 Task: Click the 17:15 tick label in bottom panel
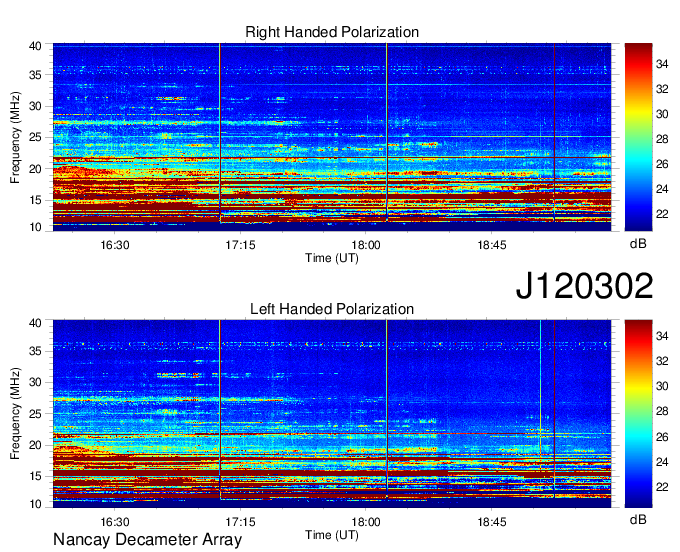tap(240, 522)
